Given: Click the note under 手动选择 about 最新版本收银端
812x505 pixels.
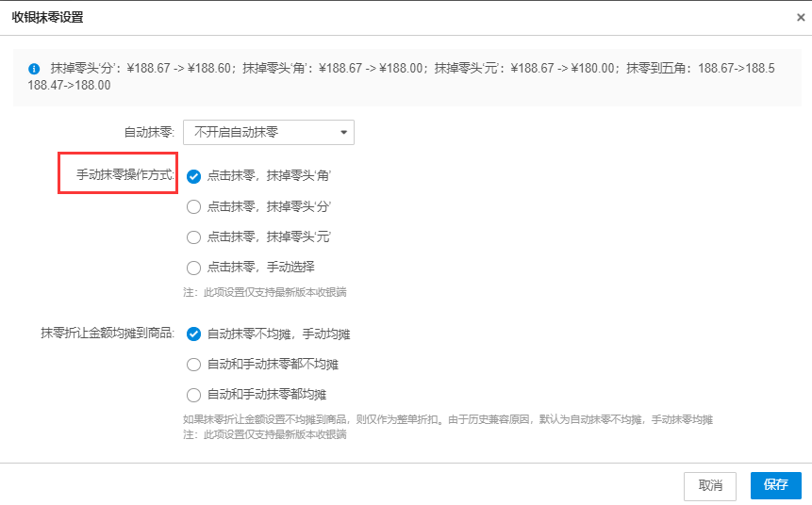Looking at the screenshot, I should [x=265, y=292].
